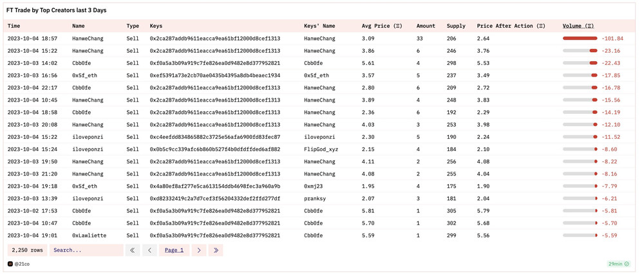
Task: Open the Page 1 selector
Action: click(174, 250)
